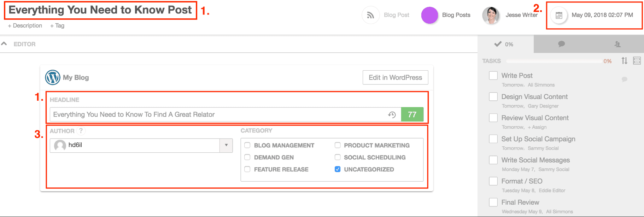Click the Everything You Need to Know Post title
Screen dimensions: 644x217
100,10
